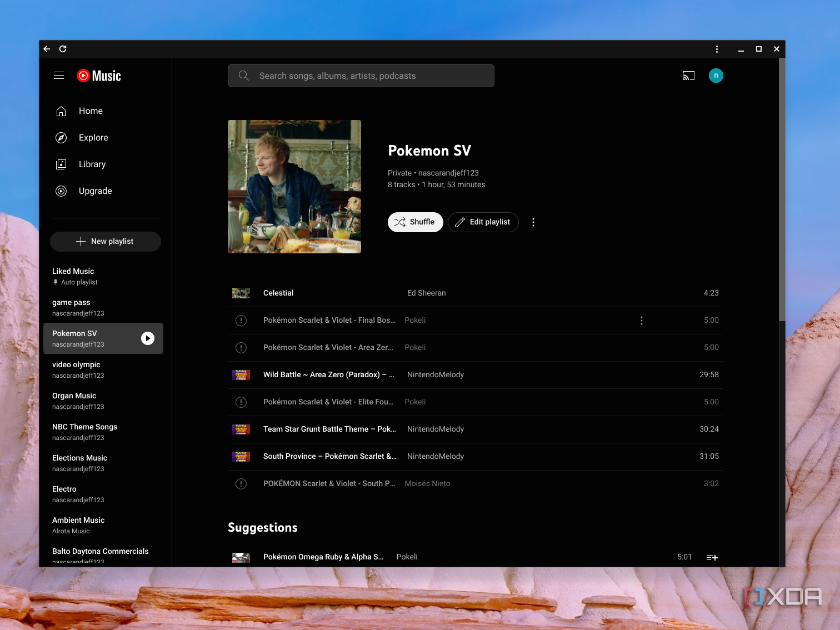Open the video olympic playlist

point(103,369)
